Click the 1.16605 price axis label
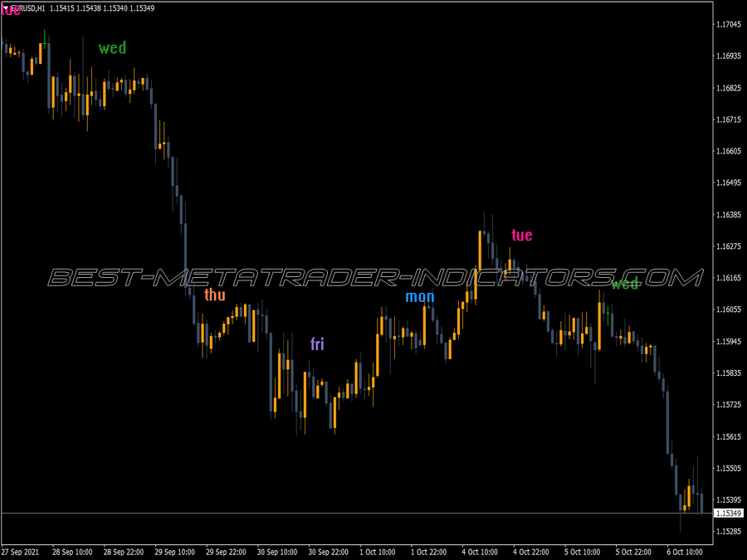The width and height of the screenshot is (747, 560). point(729,151)
